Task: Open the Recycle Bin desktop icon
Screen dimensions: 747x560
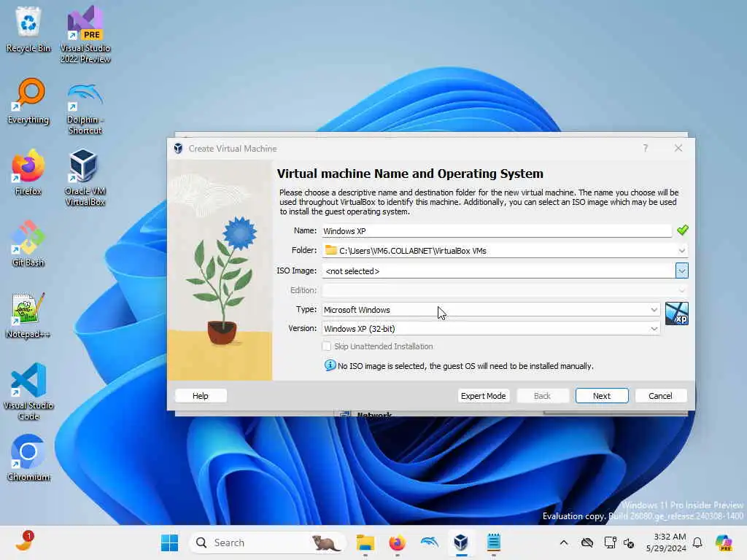Action: [28, 29]
